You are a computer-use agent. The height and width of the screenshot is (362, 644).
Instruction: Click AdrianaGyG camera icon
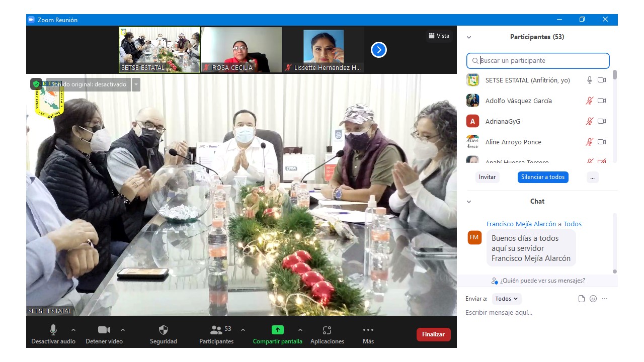coord(602,121)
